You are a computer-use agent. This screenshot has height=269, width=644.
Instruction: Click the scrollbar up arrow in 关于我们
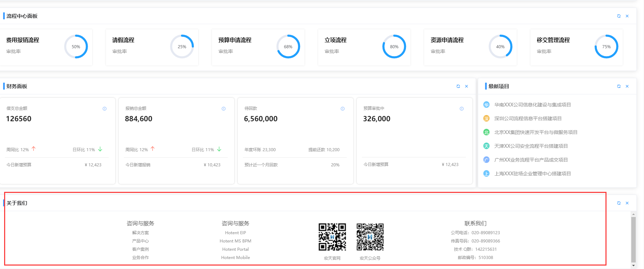[x=633, y=214]
